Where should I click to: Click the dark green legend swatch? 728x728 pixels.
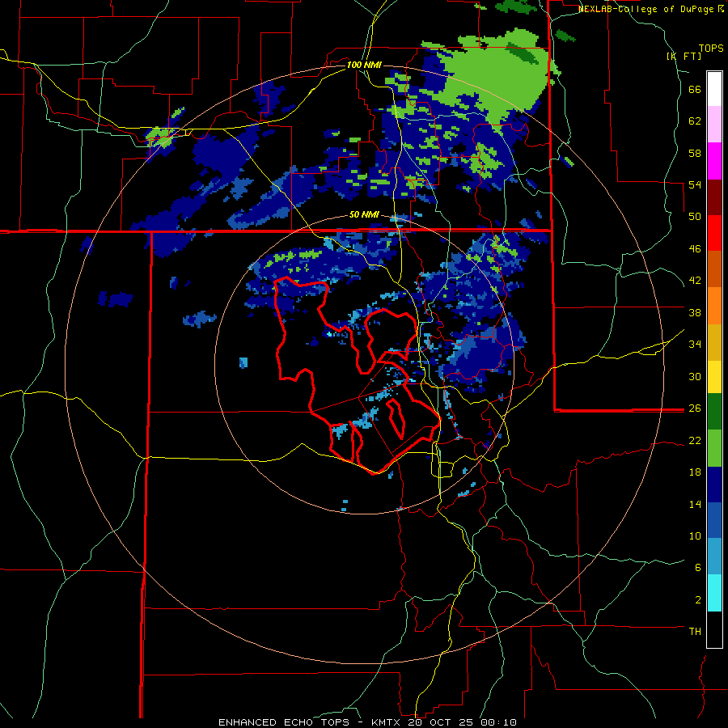click(x=714, y=412)
